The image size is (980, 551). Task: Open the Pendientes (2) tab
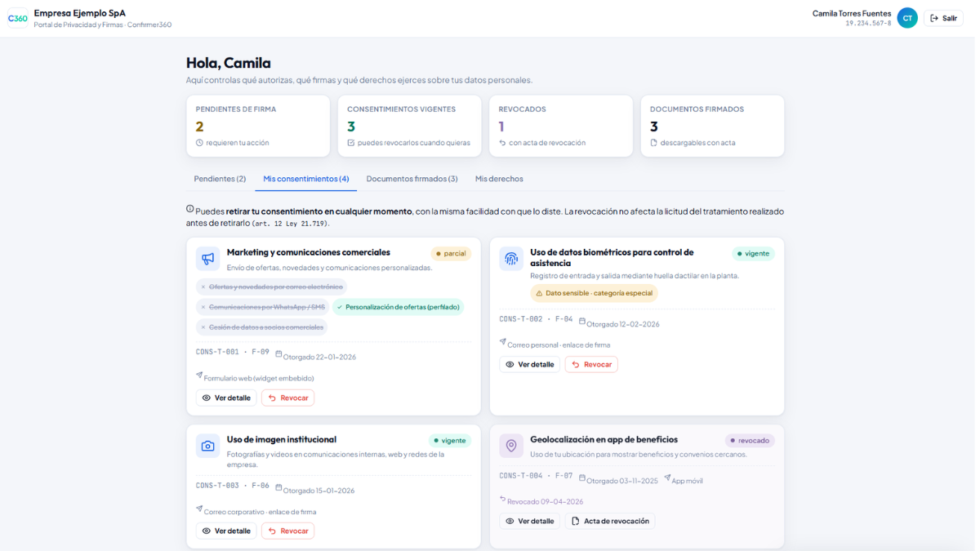pyautogui.click(x=220, y=179)
